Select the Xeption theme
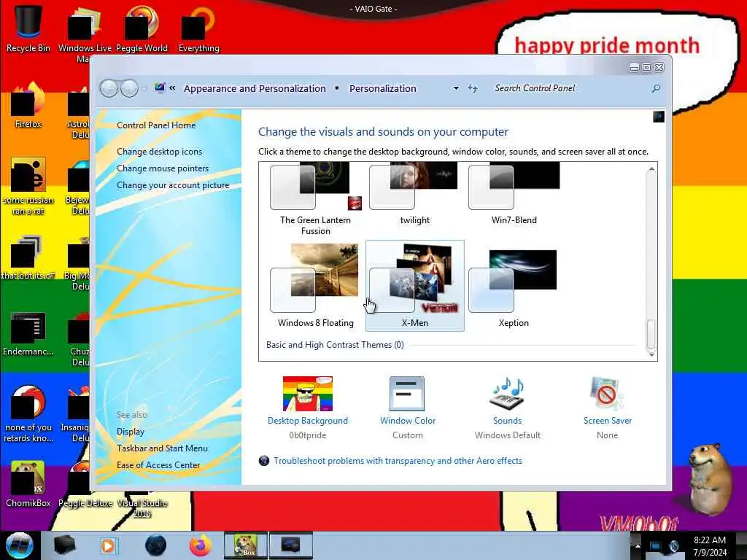Viewport: 747px width, 560px height. [x=514, y=286]
